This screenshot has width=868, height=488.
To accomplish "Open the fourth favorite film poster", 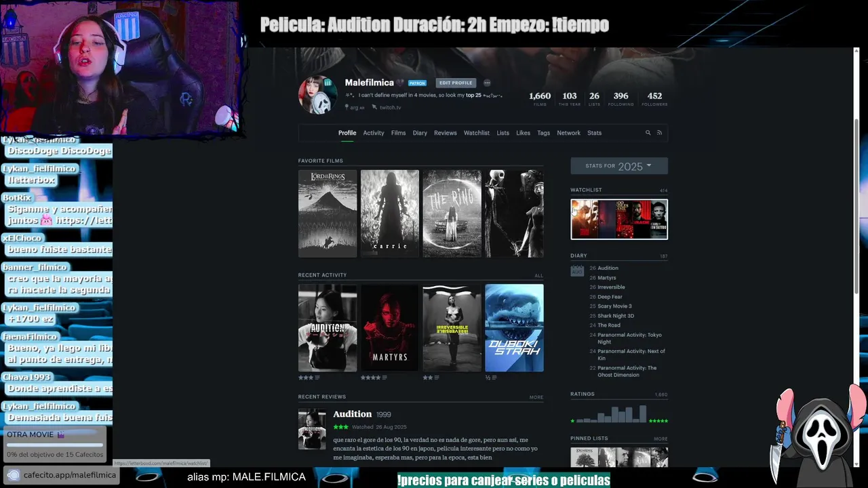I will point(514,213).
